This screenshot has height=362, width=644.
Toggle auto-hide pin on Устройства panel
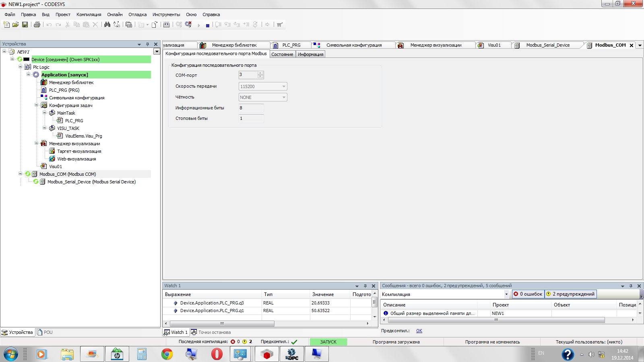click(147, 44)
